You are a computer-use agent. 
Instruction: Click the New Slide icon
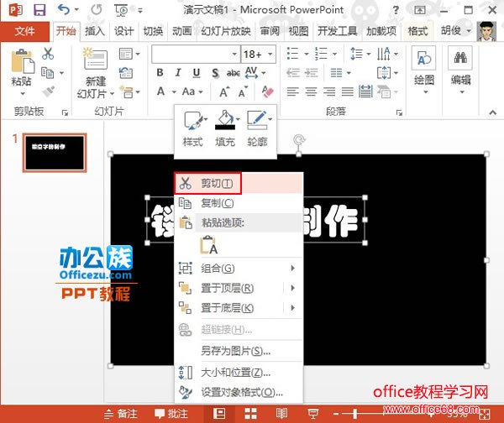click(95, 58)
